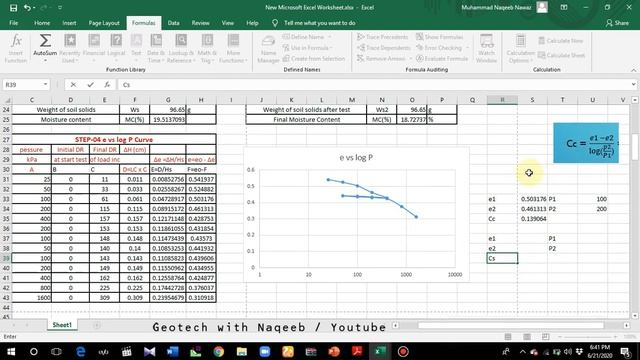Collapse the ribbon

(x=633, y=70)
